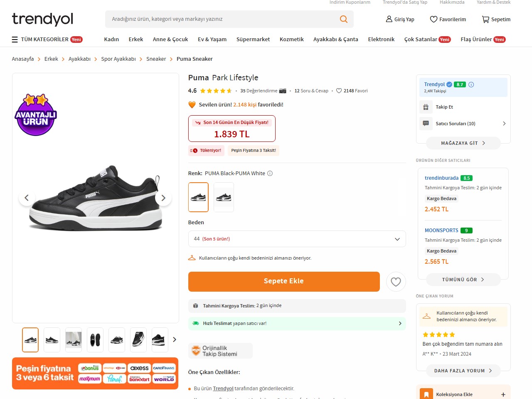Click the Giriş Yap user icon

[389, 19]
